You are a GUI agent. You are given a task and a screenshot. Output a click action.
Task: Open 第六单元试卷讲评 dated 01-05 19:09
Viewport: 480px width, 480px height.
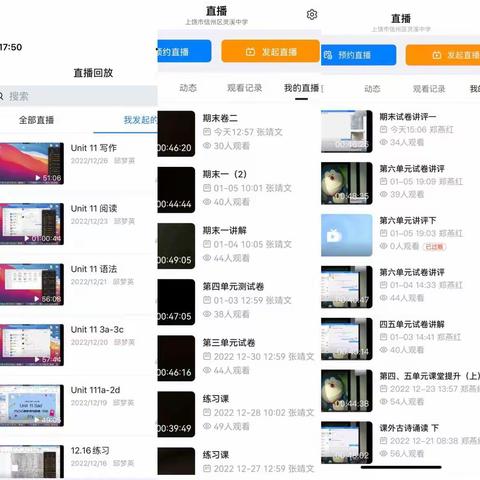pyautogui.click(x=412, y=169)
